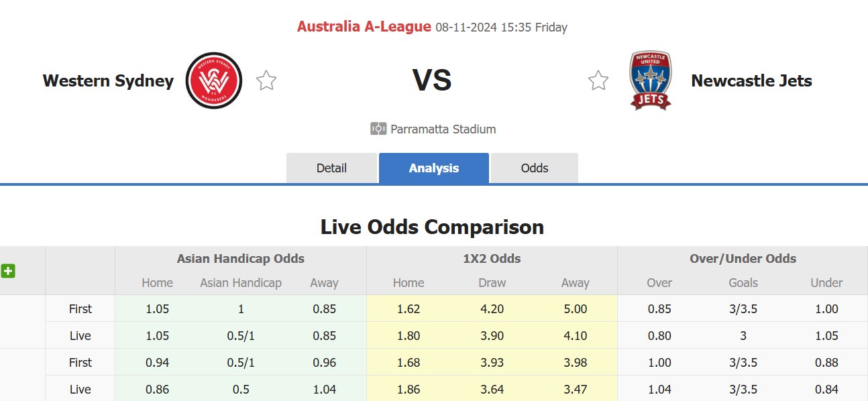
Task: Click the Asian Handicap Odds column header
Action: [x=240, y=258]
